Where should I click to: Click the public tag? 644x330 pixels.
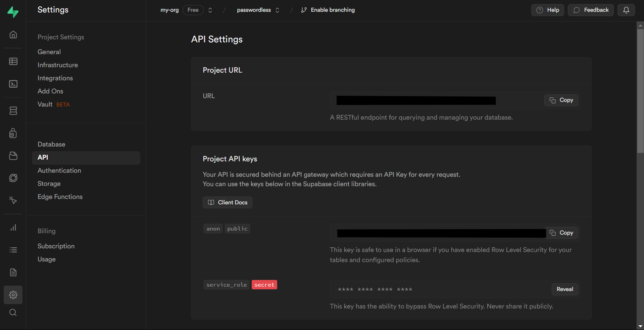[x=237, y=229]
